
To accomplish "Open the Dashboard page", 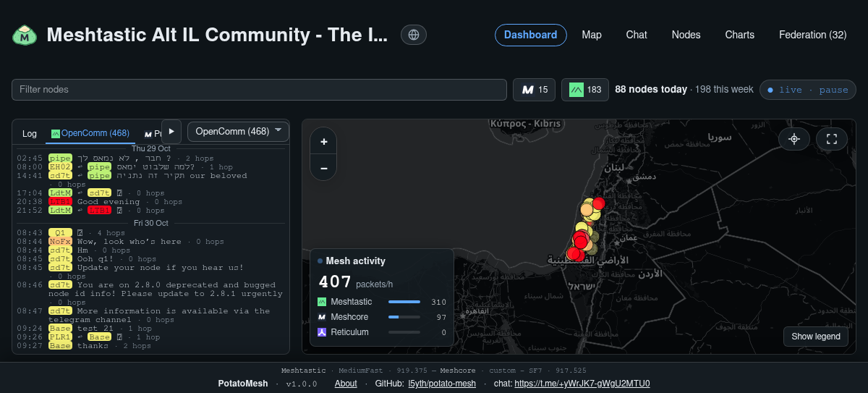I will click(530, 35).
